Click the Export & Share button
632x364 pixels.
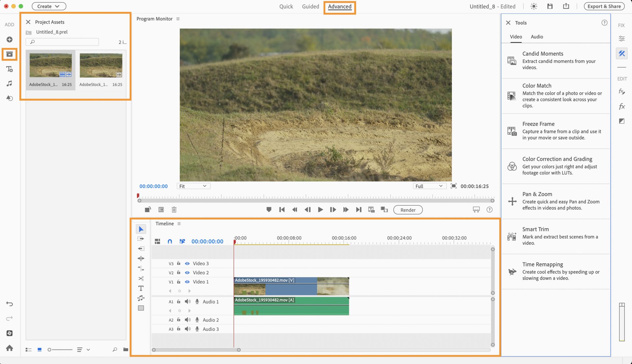point(604,6)
